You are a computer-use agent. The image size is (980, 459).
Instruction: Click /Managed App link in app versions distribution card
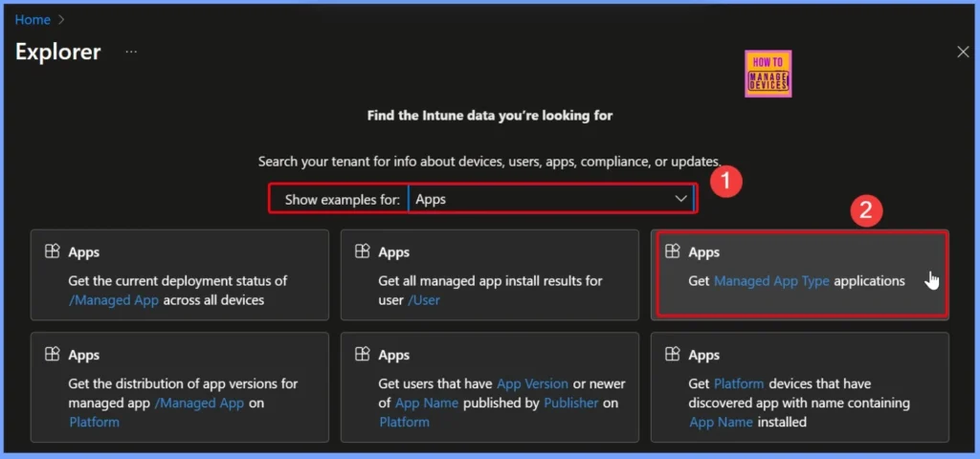pos(199,403)
